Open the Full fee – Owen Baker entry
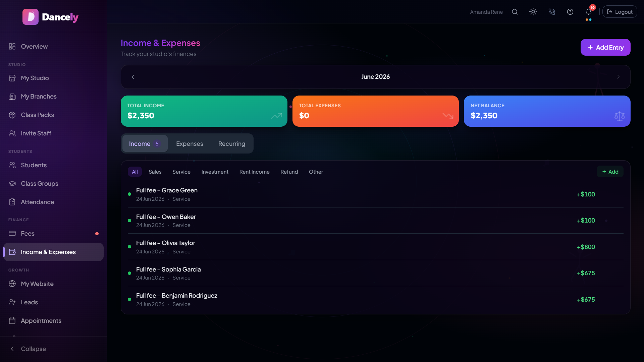The width and height of the screenshot is (644, 362). [376, 221]
